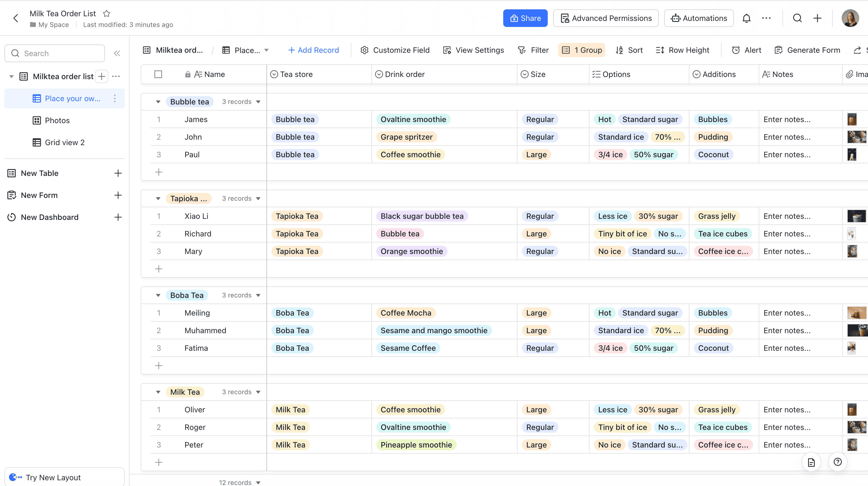
Task: Collapse the sidebar with double-chevron icon
Action: [117, 53]
